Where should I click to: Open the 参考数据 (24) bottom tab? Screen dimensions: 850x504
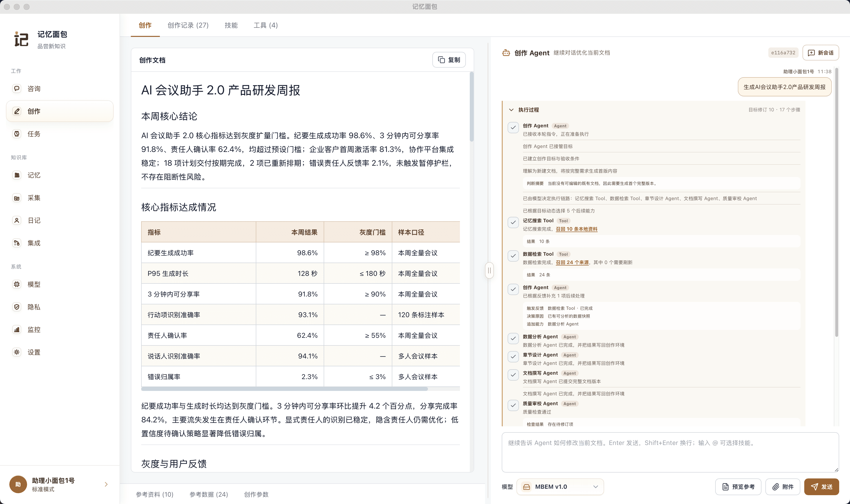(x=209, y=494)
